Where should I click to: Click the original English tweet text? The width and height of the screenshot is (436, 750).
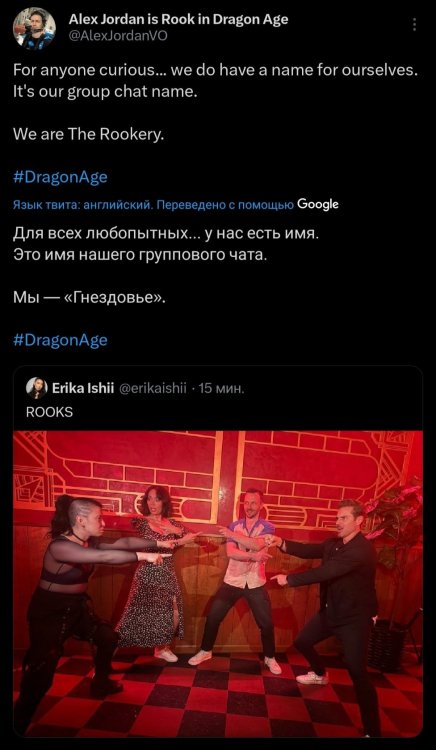pos(216,103)
